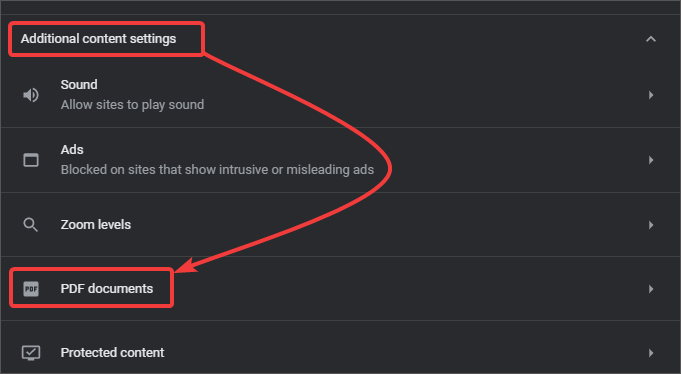Click the 'Allow sites to play sound' description
The image size is (681, 374).
click(132, 105)
